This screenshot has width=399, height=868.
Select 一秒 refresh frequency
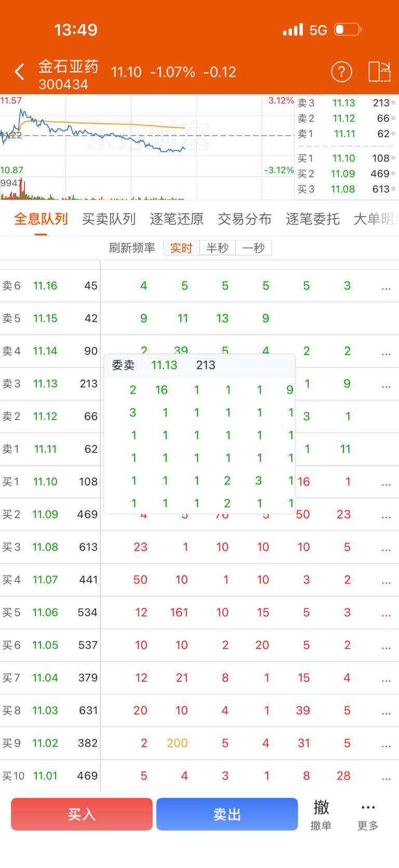point(254,248)
